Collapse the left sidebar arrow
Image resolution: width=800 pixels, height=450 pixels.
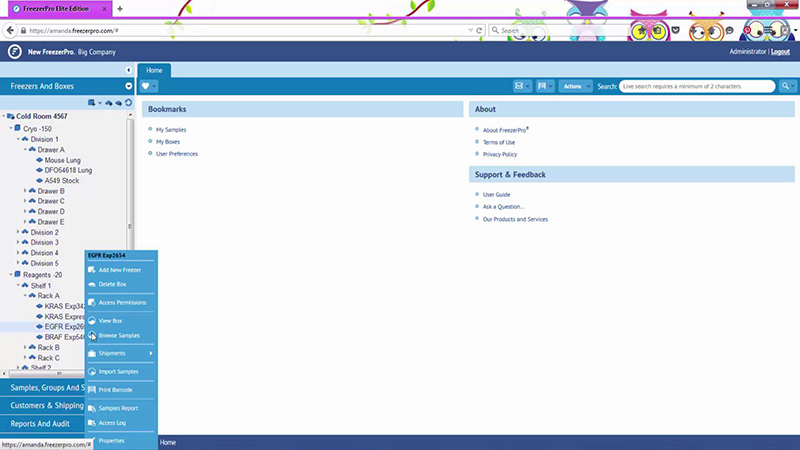[129, 70]
